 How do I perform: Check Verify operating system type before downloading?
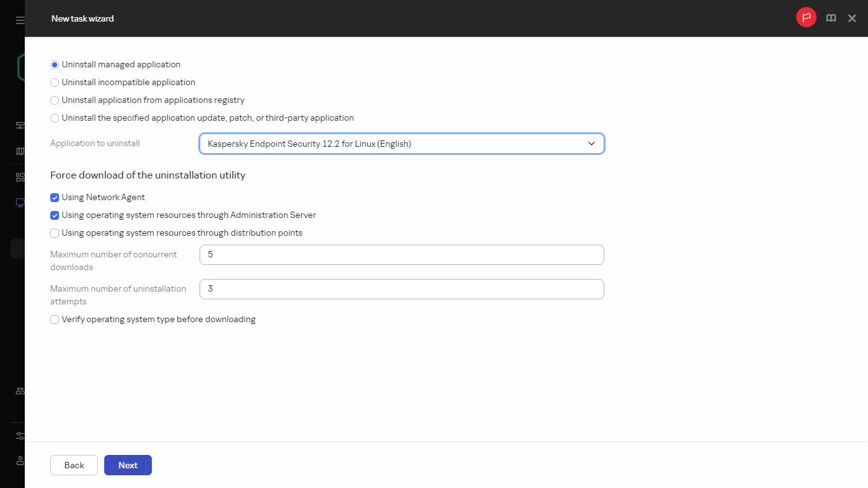55,319
